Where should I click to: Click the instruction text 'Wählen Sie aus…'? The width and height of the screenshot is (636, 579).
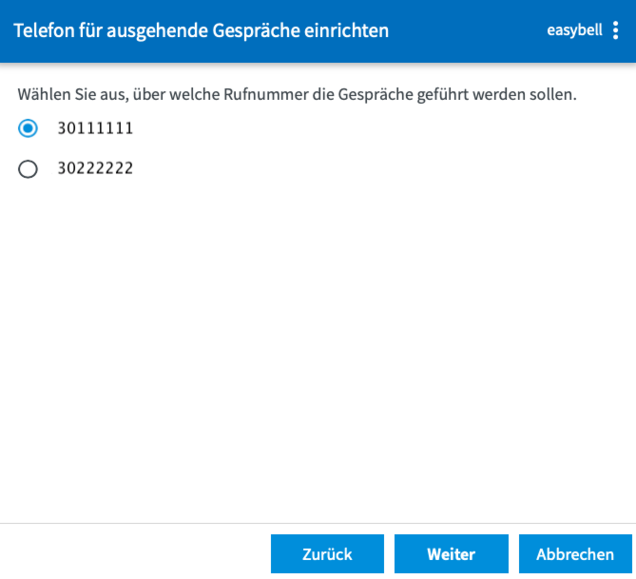(297, 94)
